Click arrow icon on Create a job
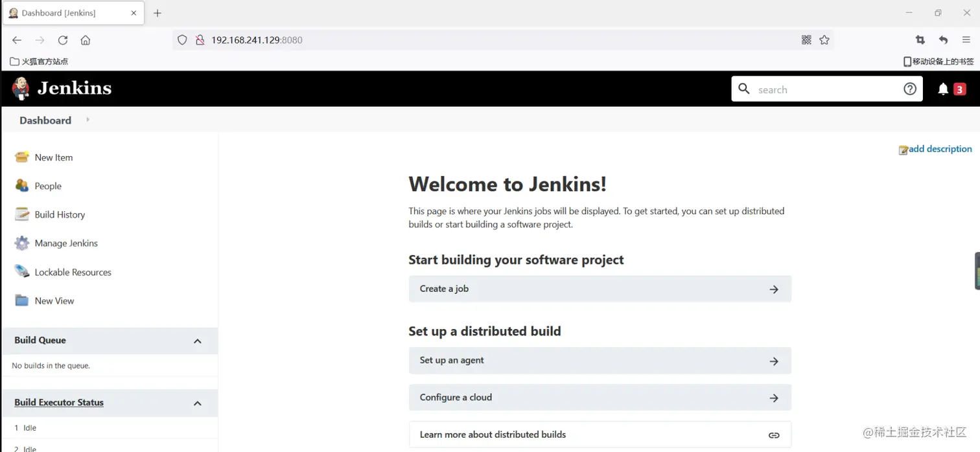 774,289
